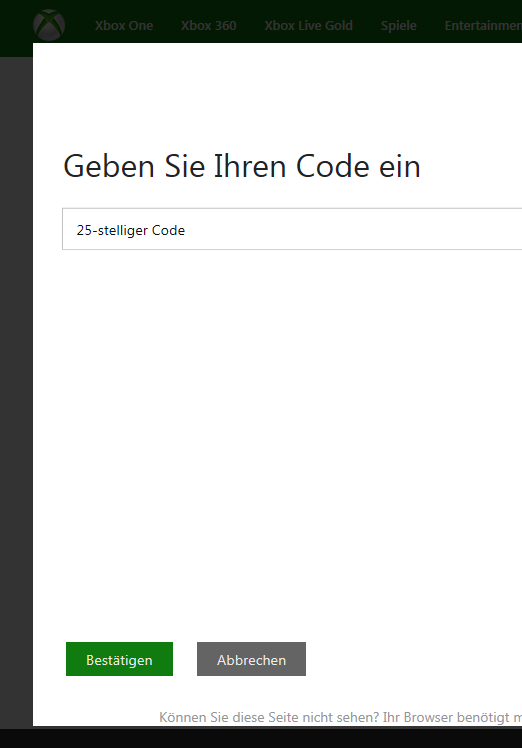
Task: Click the 'Können Sie diese Seite nicht sehen?' text
Action: pos(269,717)
